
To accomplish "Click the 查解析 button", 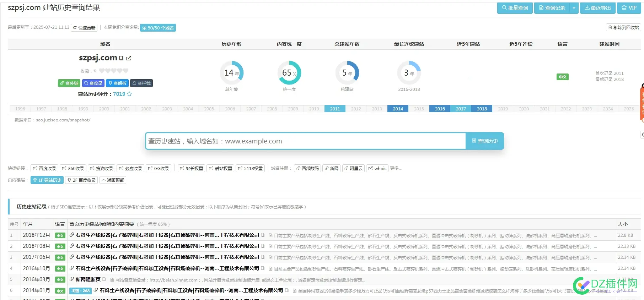I will click(117, 83).
